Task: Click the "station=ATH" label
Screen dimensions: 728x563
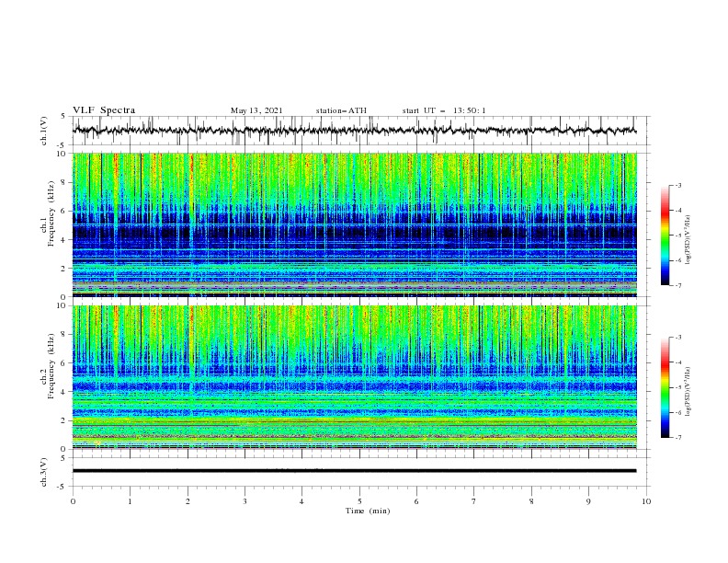Action: coord(341,110)
